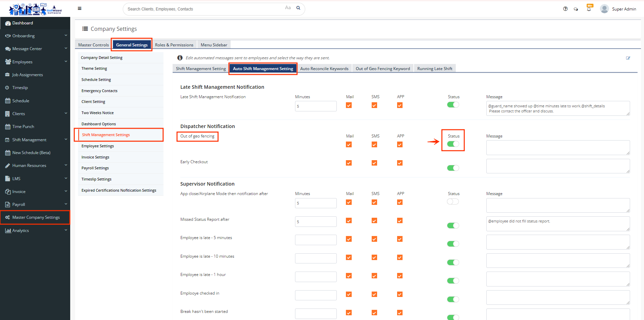Click the Time Punch calendar icon
Screen dimensions: 644x320
(7, 127)
